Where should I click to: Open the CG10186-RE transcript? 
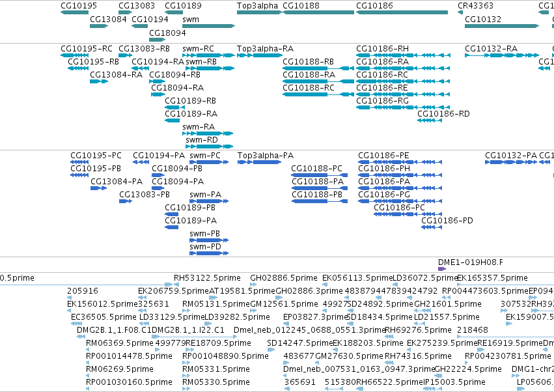[403, 94]
